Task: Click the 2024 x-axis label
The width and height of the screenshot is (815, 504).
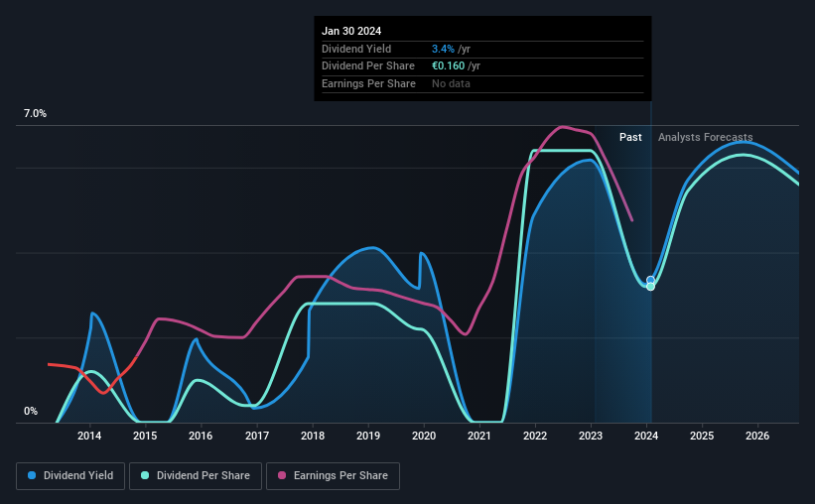Action: coord(646,436)
